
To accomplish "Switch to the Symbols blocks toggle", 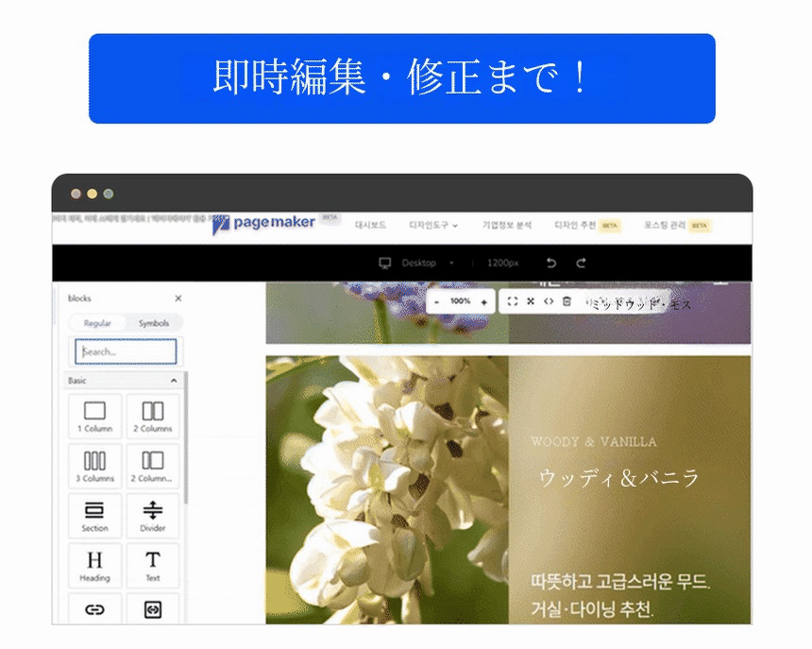I will [154, 323].
